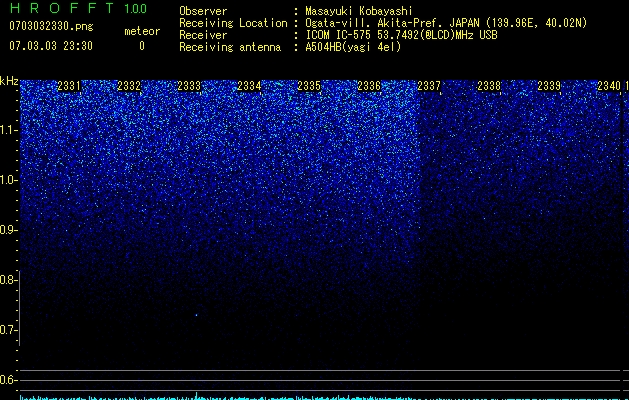Select the ICOM IC-575 53.7492 MHz USB text
629x400 pixels.
coord(401,35)
